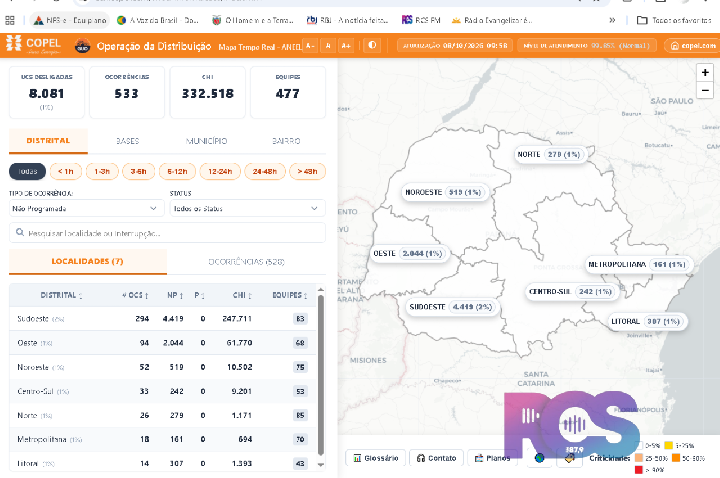Open the copel.com link
This screenshot has width=720, height=478.
pos(693,45)
